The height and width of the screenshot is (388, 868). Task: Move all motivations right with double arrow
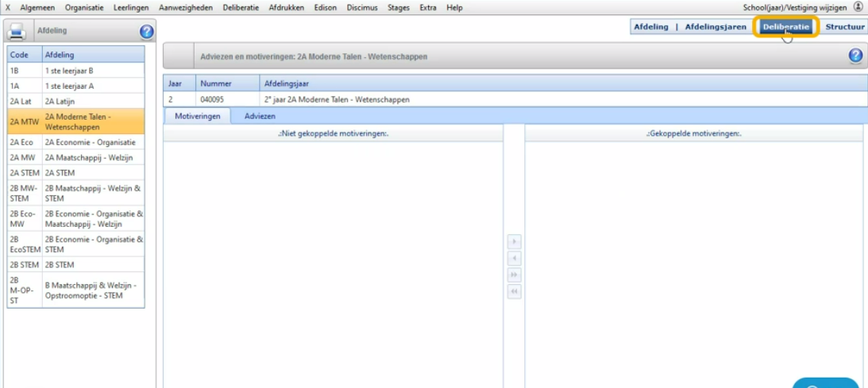pos(514,275)
